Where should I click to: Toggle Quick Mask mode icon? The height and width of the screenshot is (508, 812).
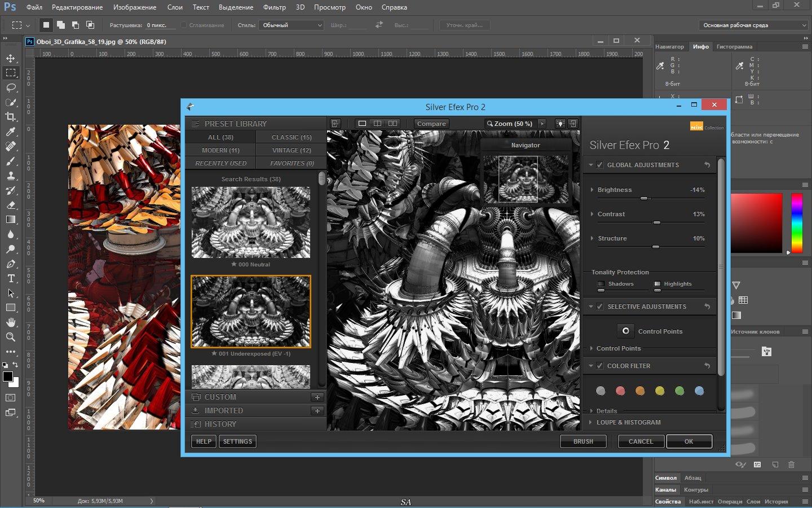pyautogui.click(x=11, y=398)
